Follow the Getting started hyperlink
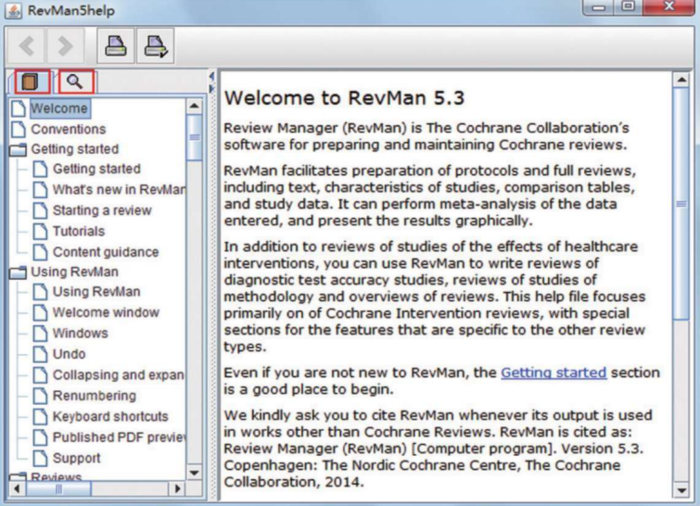 pyautogui.click(x=554, y=372)
